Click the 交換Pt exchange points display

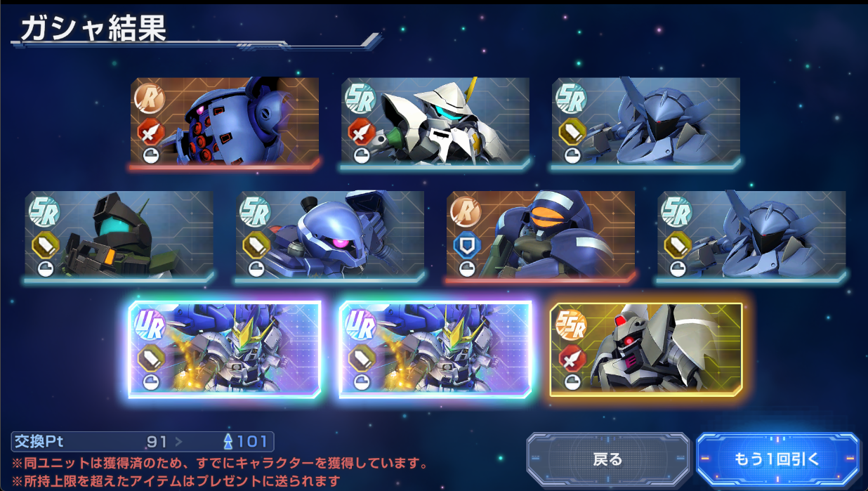tap(143, 442)
